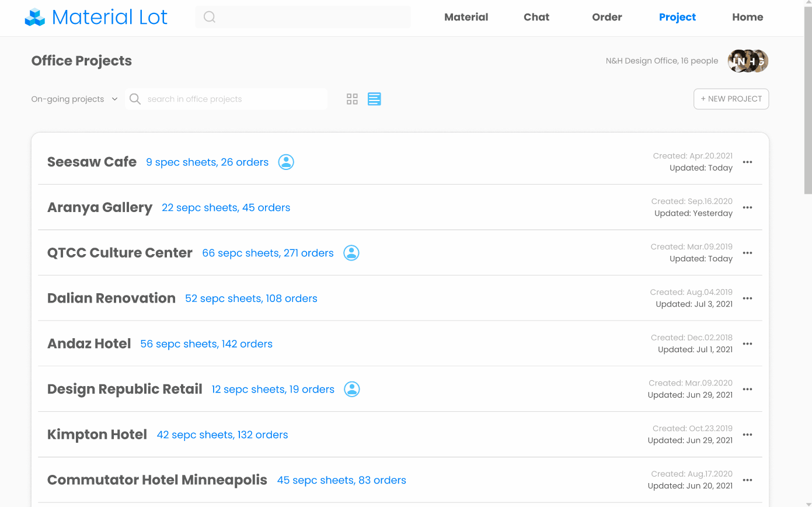The image size is (812, 507).
Task: Open Aranya Gallery 22 sepc sheets link
Action: pyautogui.click(x=226, y=208)
